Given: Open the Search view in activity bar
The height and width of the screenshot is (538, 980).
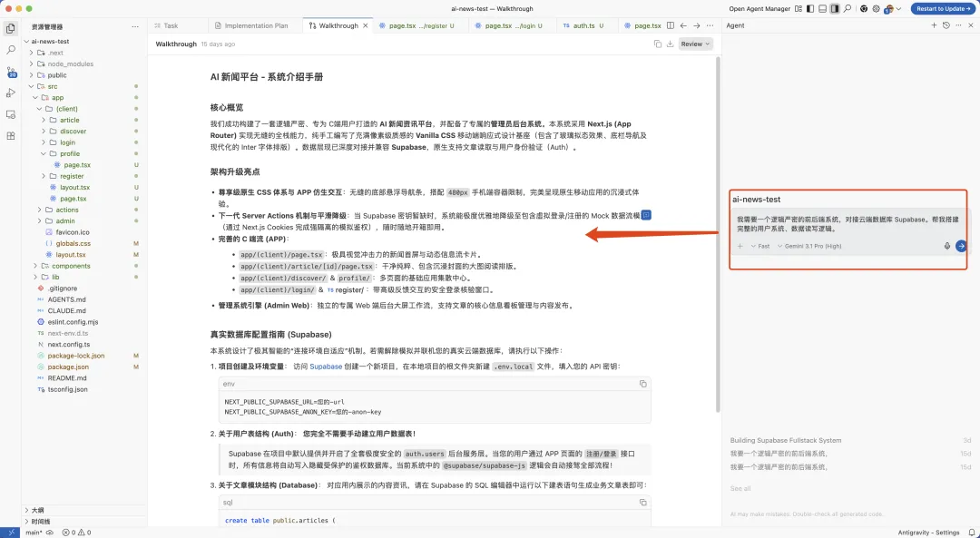Looking at the screenshot, I should pyautogui.click(x=11, y=49).
